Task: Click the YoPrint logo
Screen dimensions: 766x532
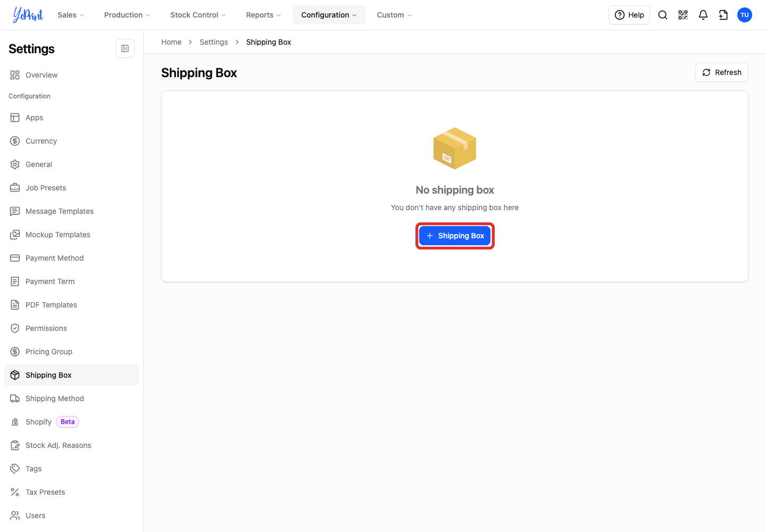Action: click(28, 15)
